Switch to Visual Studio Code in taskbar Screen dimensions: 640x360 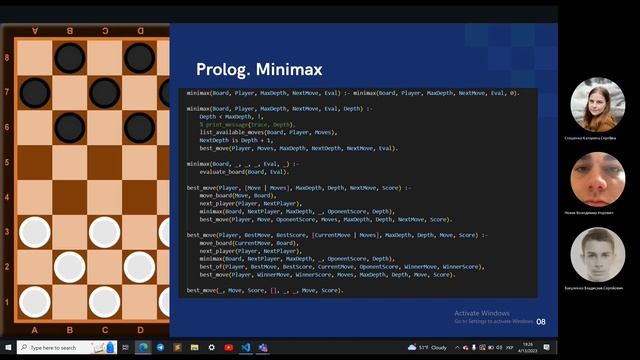(246, 347)
